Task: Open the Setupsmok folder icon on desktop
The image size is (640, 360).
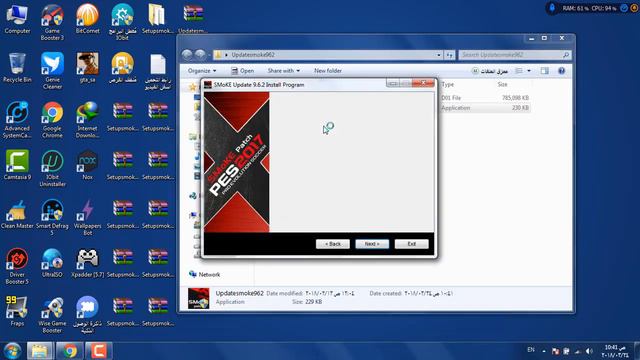Action: pos(158,19)
